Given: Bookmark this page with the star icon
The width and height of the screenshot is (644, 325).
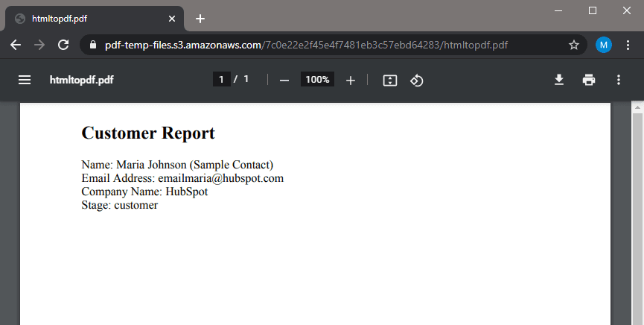Looking at the screenshot, I should point(574,45).
